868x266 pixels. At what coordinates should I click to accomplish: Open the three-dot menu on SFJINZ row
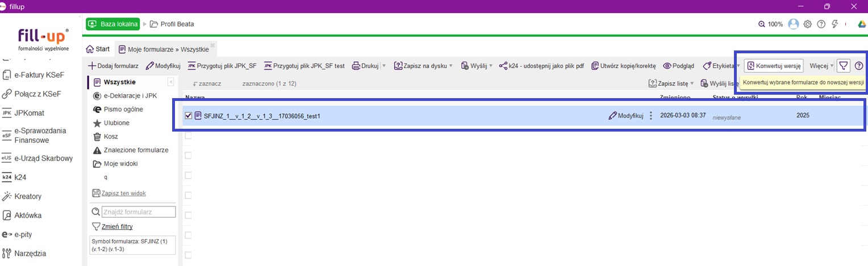point(651,116)
